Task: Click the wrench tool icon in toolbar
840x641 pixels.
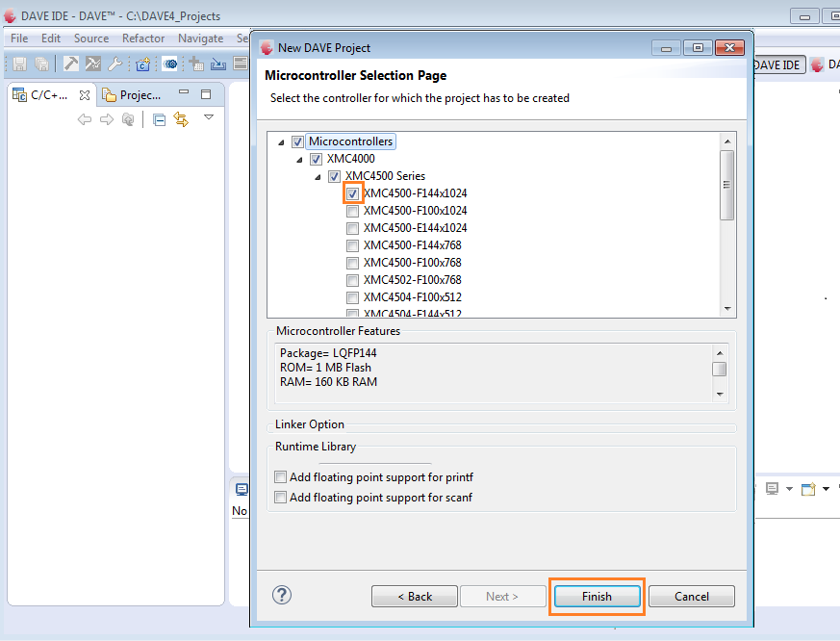Action: (x=115, y=64)
